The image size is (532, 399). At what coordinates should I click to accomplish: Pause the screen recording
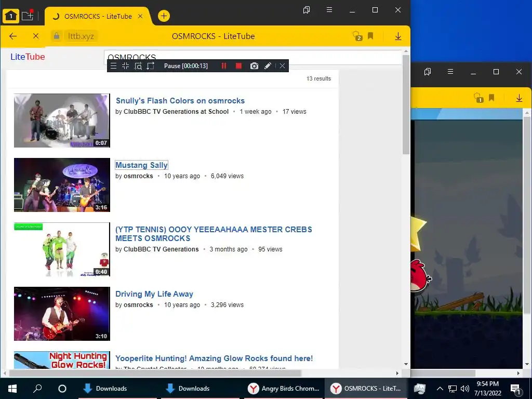(x=224, y=66)
